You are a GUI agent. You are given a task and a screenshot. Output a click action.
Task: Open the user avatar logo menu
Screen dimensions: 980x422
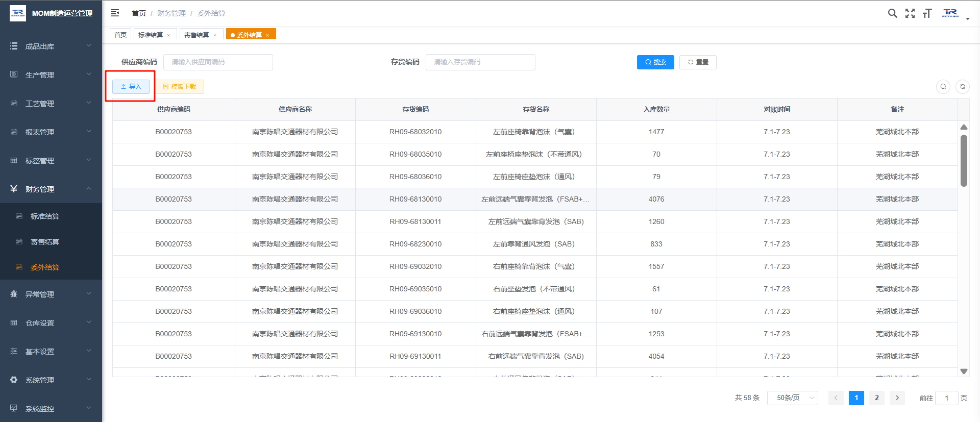click(950, 13)
